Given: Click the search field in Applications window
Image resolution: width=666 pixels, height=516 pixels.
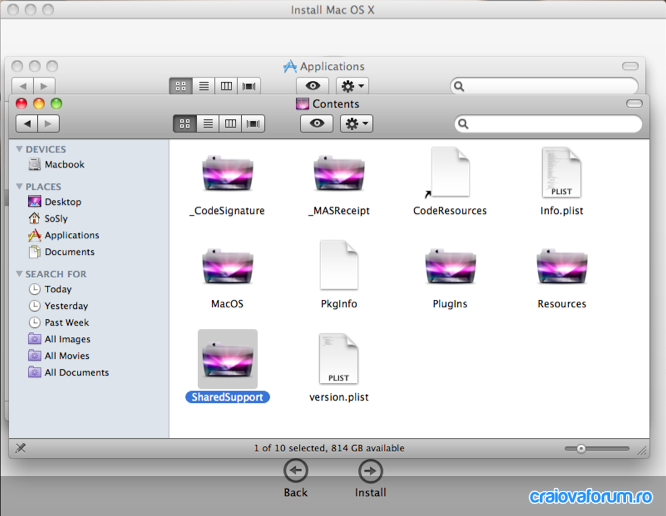Looking at the screenshot, I should click(544, 86).
